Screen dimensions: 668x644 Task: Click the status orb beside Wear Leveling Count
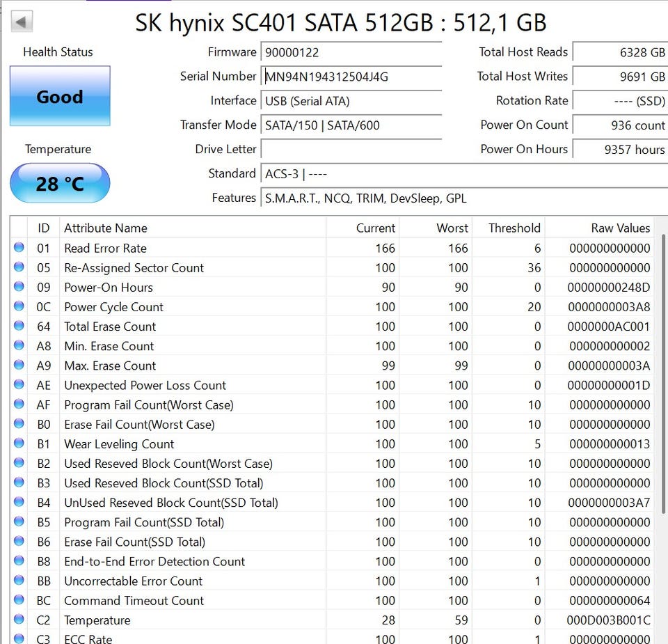tap(19, 443)
